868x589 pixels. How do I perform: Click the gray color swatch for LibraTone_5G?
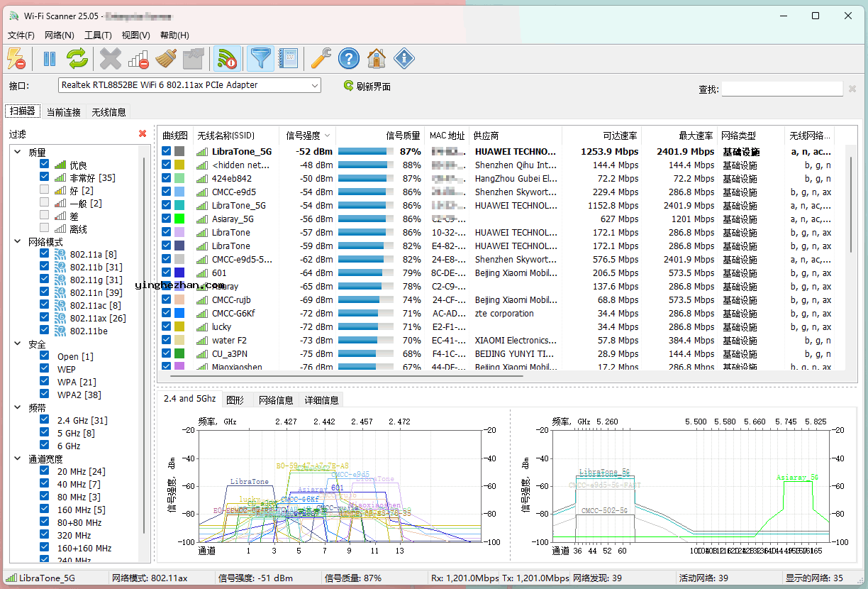(179, 151)
